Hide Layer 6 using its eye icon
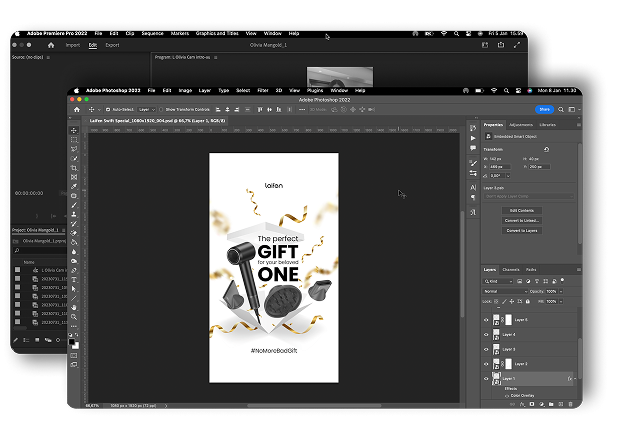The height and width of the screenshot is (426, 619). point(486,320)
